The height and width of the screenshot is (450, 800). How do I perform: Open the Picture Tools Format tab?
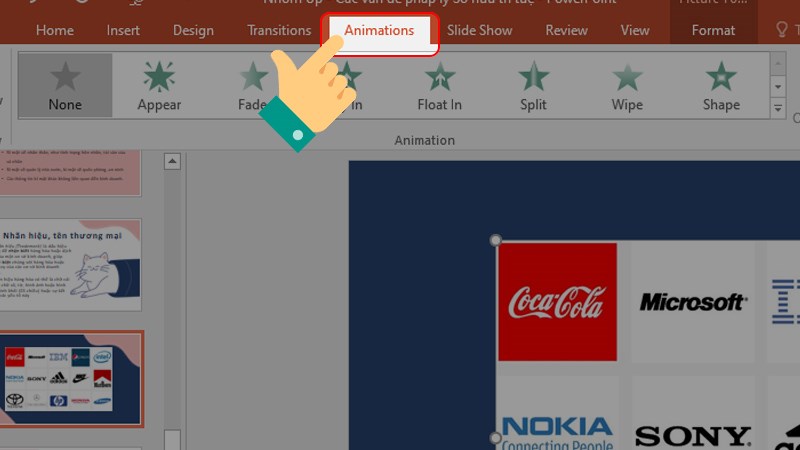(x=713, y=30)
